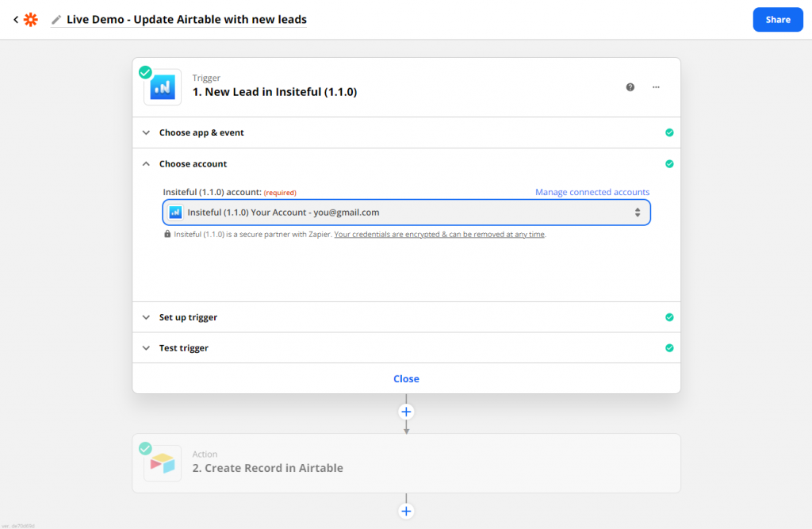Select the step title 'New Lead in Insiteful (1.1.0)'
Image resolution: width=812 pixels, height=529 pixels.
274,92
